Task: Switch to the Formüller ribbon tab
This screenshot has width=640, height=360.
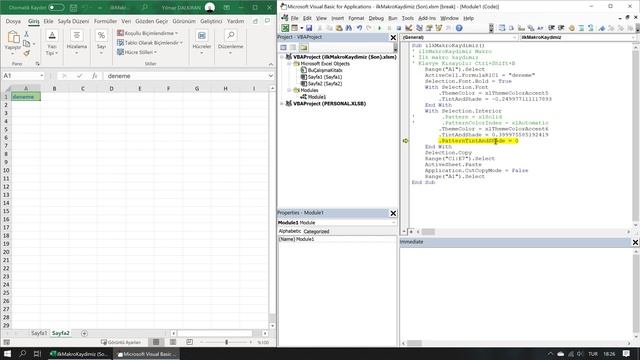Action: pyautogui.click(x=105, y=21)
